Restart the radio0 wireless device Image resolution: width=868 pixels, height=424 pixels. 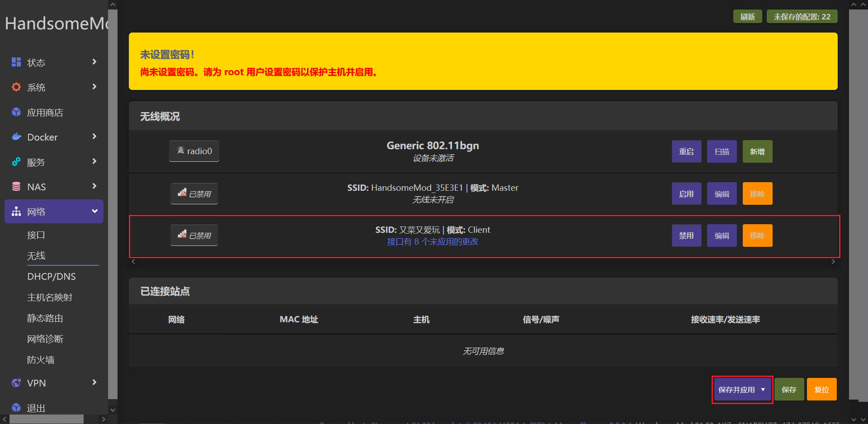686,151
